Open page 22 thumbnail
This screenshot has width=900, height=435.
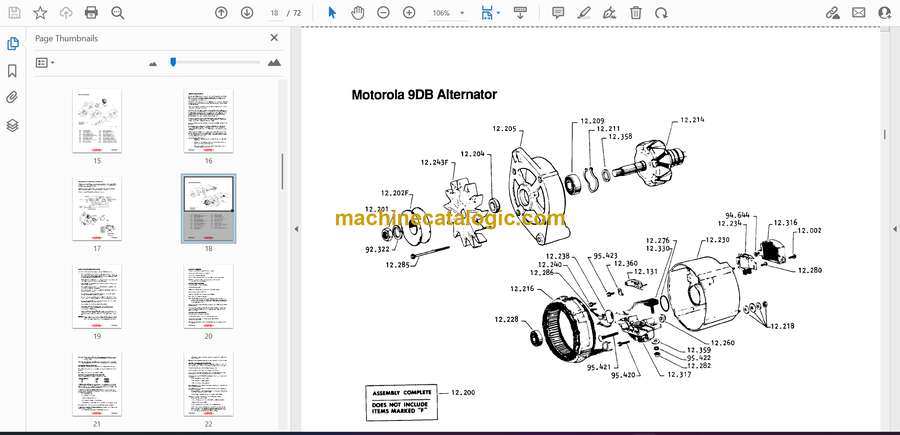[x=208, y=384]
